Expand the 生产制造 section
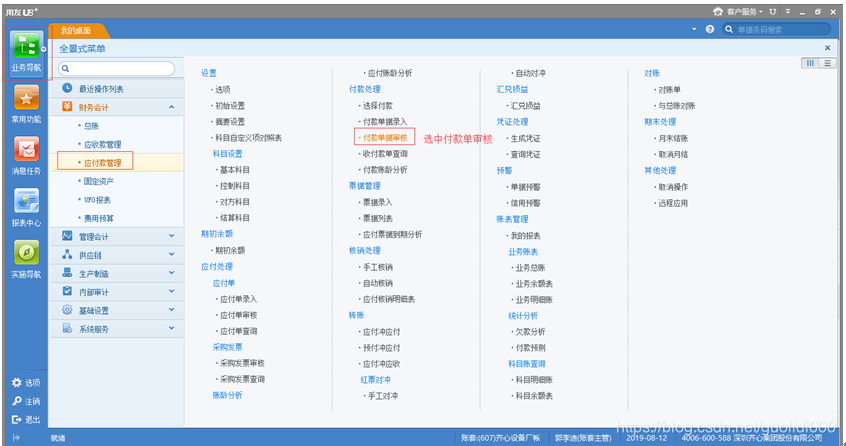846x446 pixels. 172,273
